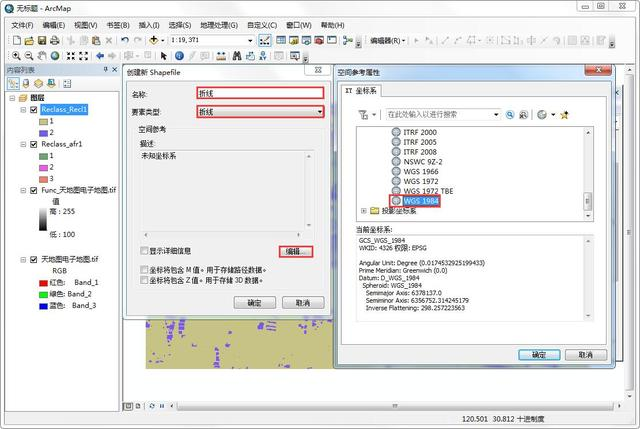The height and width of the screenshot is (429, 640).
Task: Click the Full Extent globe icon
Action: coord(55,56)
